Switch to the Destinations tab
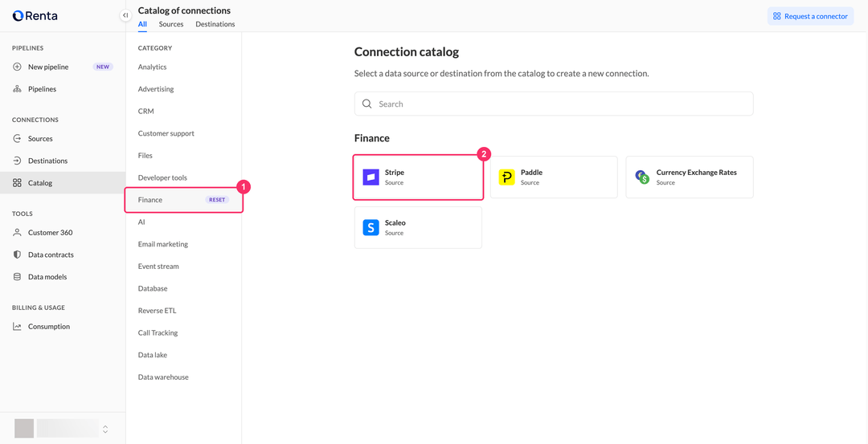Viewport: 868px width, 444px height. click(x=215, y=24)
